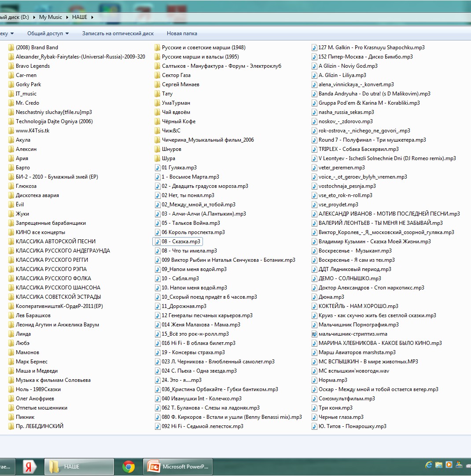Select the Отпетые мошенники folder
Viewport: 471px width, 476px height.
[x=38, y=408]
